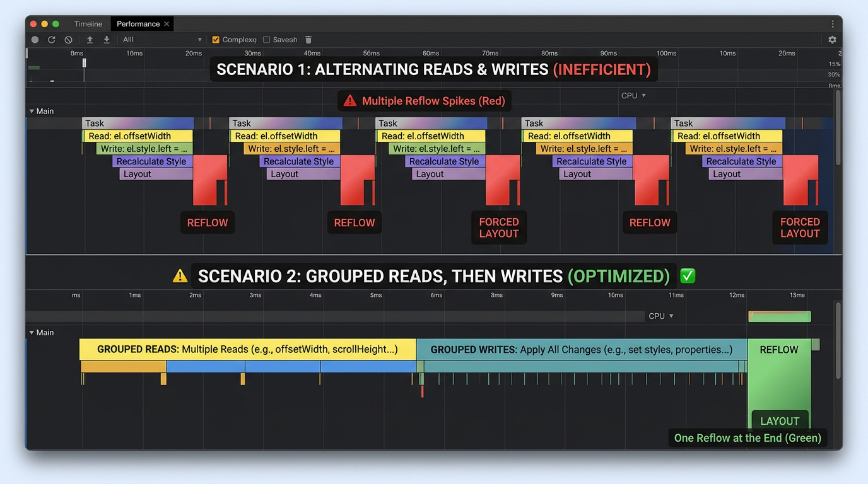
Task: Enable the Savesh checkbox
Action: point(266,40)
